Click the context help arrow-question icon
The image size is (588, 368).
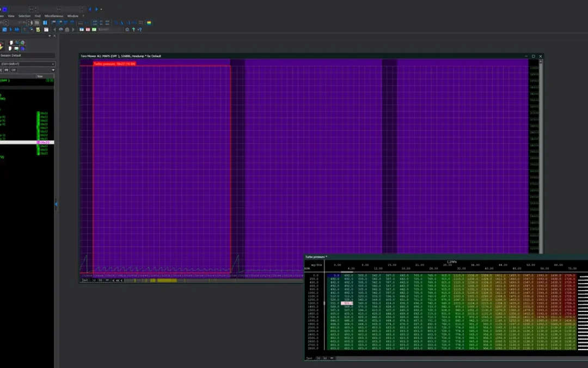click(x=139, y=29)
